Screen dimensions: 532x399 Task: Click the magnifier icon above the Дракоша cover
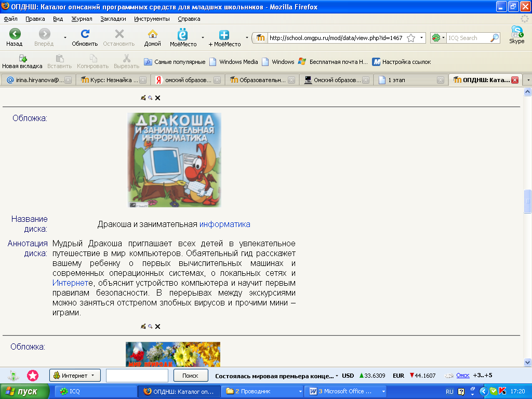(x=150, y=98)
